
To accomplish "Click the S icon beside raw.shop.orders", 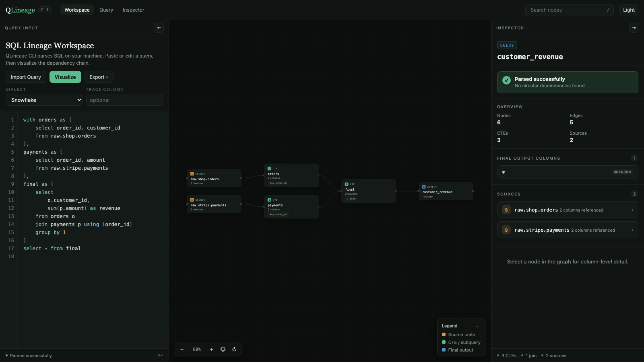I will pyautogui.click(x=506, y=210).
